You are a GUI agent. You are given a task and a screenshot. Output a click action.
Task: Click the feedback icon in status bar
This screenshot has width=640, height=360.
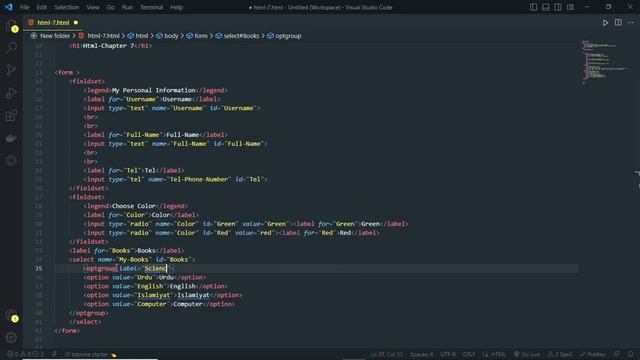(617, 354)
